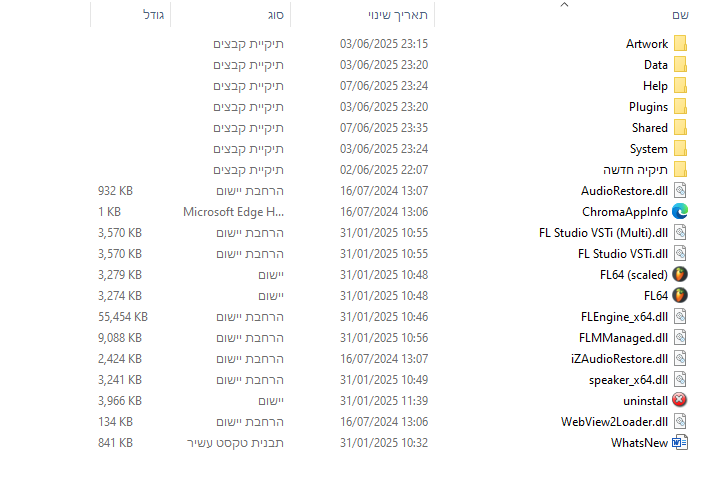The image size is (702, 489).
Task: Select the System folder name
Action: (648, 149)
